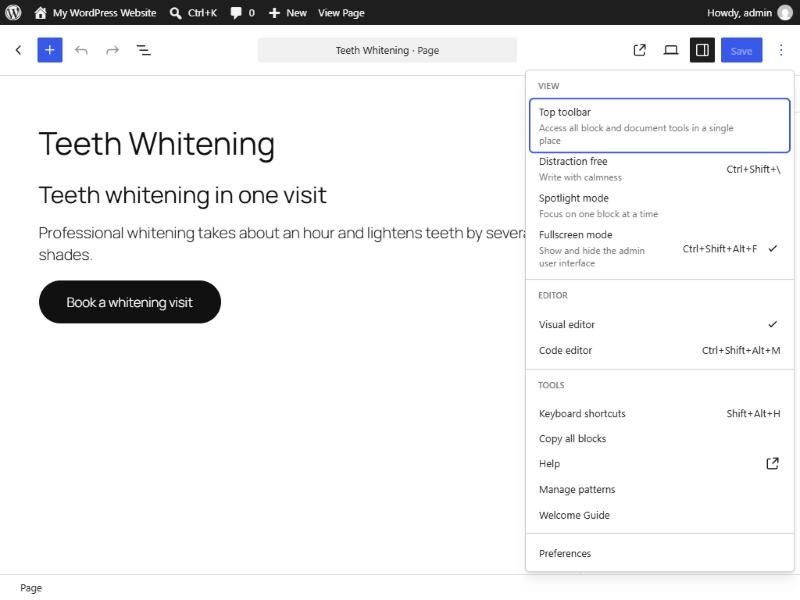
Task: Turn on Spotlight mode
Action: coord(660,206)
